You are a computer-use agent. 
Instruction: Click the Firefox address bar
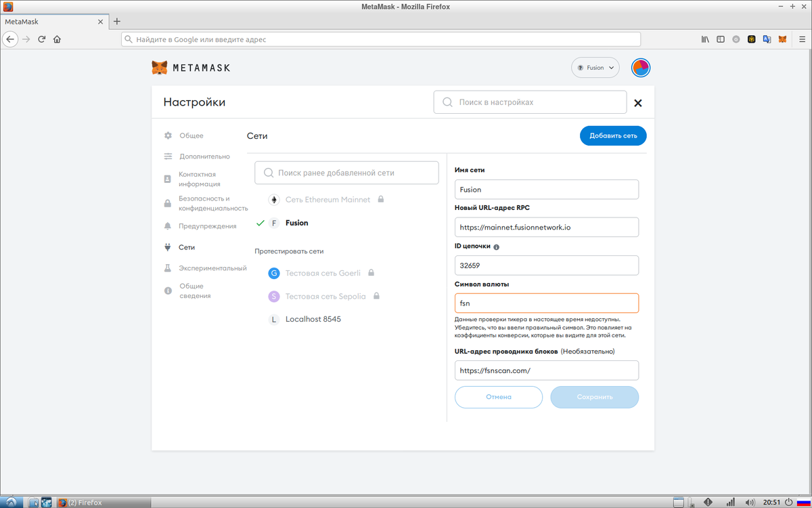point(381,39)
